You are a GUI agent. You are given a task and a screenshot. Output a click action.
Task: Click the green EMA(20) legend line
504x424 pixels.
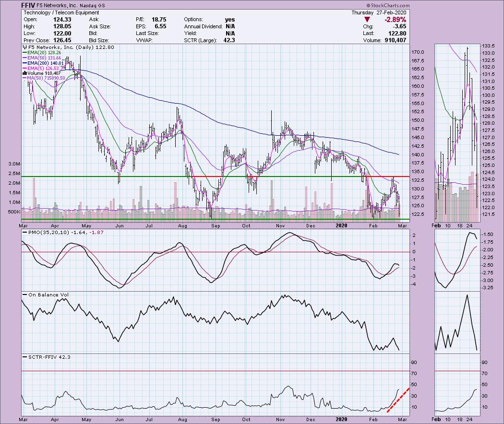pyautogui.click(x=25, y=53)
